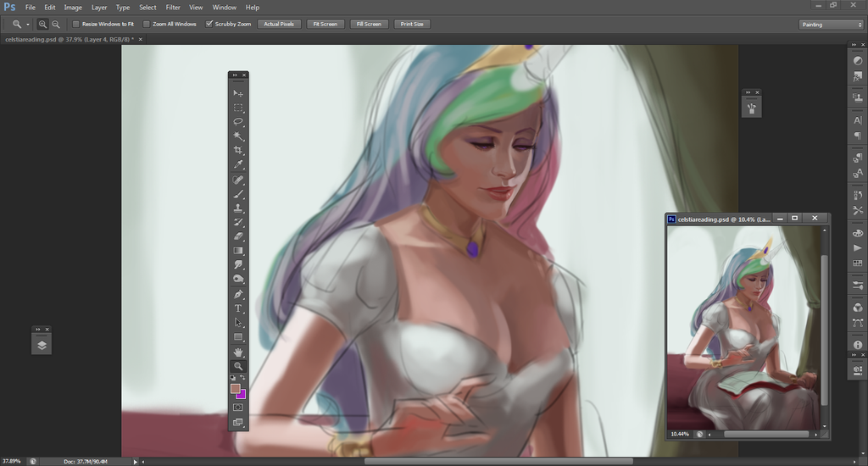This screenshot has width=868, height=466.
Task: Select the Sponge tool in toolbox
Action: pos(238,279)
